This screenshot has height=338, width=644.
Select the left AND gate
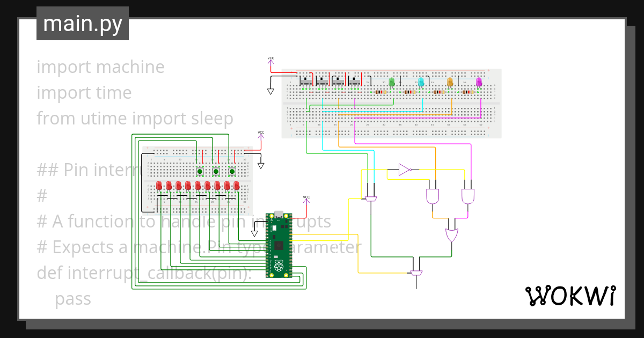433,196
